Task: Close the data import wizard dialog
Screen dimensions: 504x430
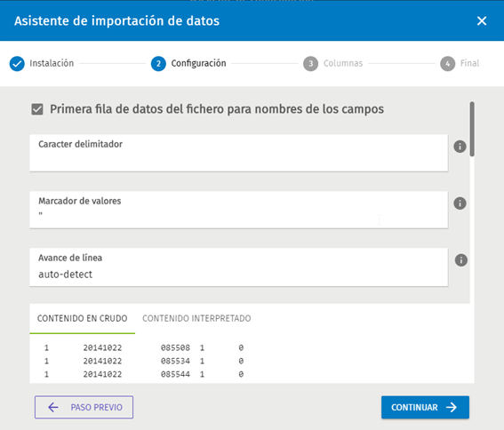Action: 482,21
